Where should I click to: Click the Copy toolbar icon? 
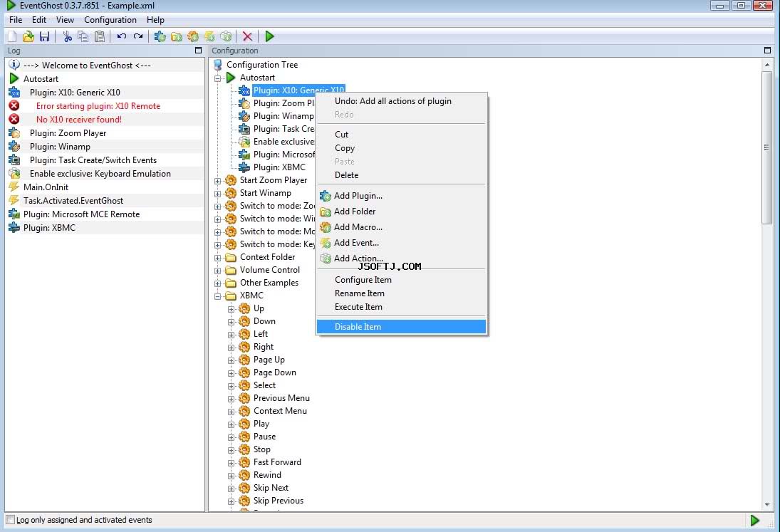[x=83, y=36]
